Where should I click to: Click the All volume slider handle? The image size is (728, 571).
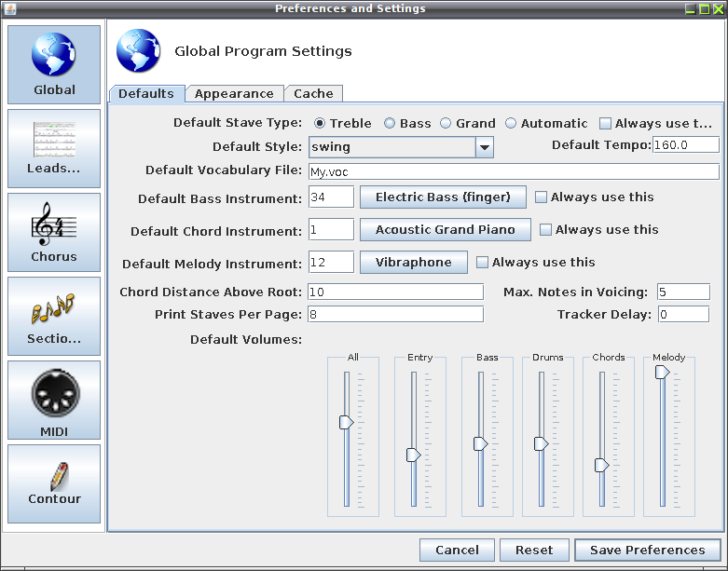coord(347,423)
